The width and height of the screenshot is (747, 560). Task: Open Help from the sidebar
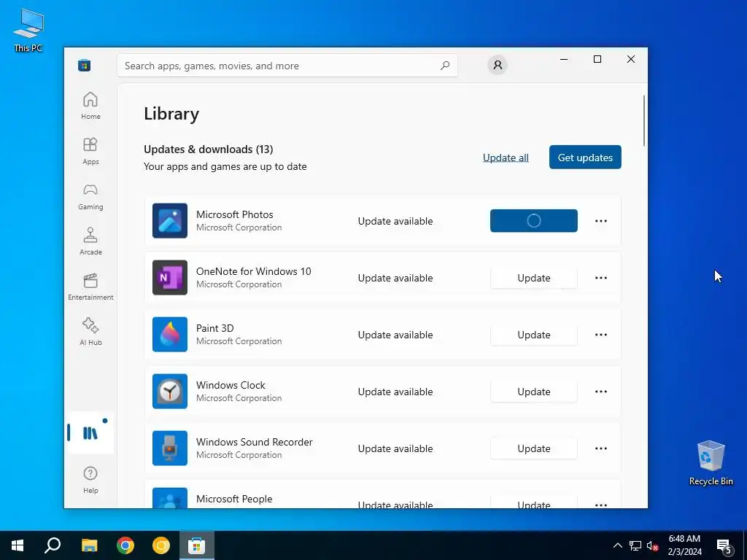[90, 480]
